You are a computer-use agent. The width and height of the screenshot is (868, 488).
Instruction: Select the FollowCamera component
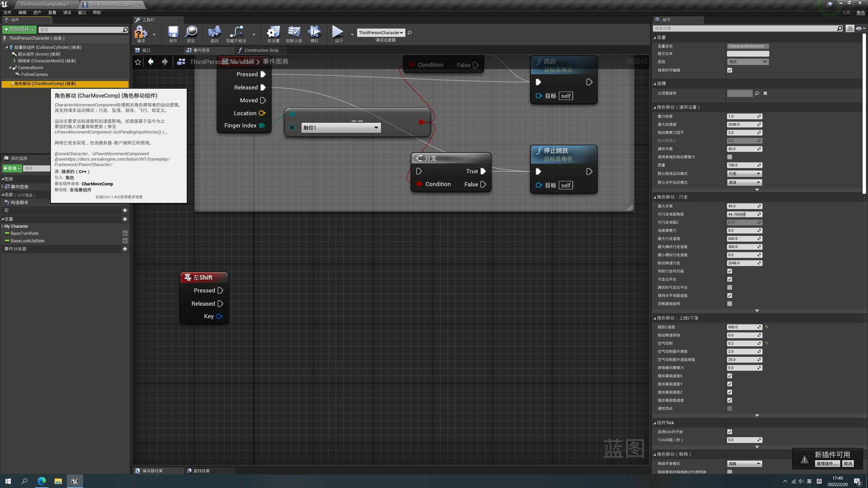coord(34,75)
